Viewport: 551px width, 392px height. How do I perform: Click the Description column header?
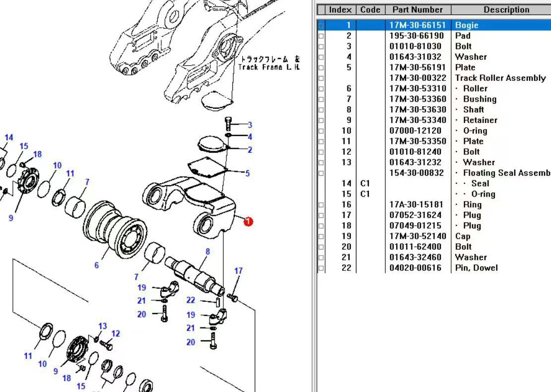click(x=506, y=9)
